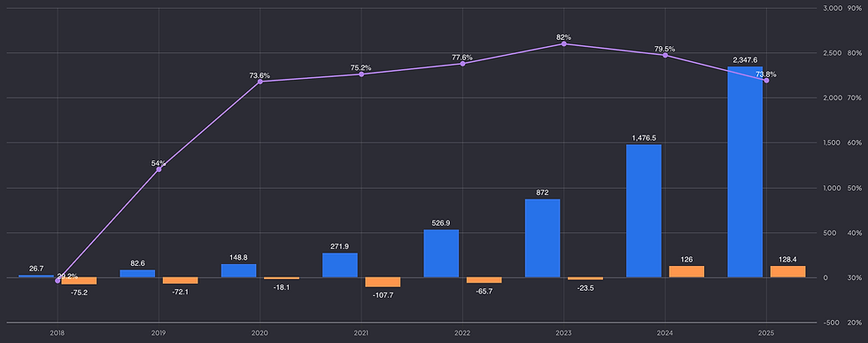Screen dimensions: 868x343
Task: Click the 90% axis tick label
Action: point(854,8)
